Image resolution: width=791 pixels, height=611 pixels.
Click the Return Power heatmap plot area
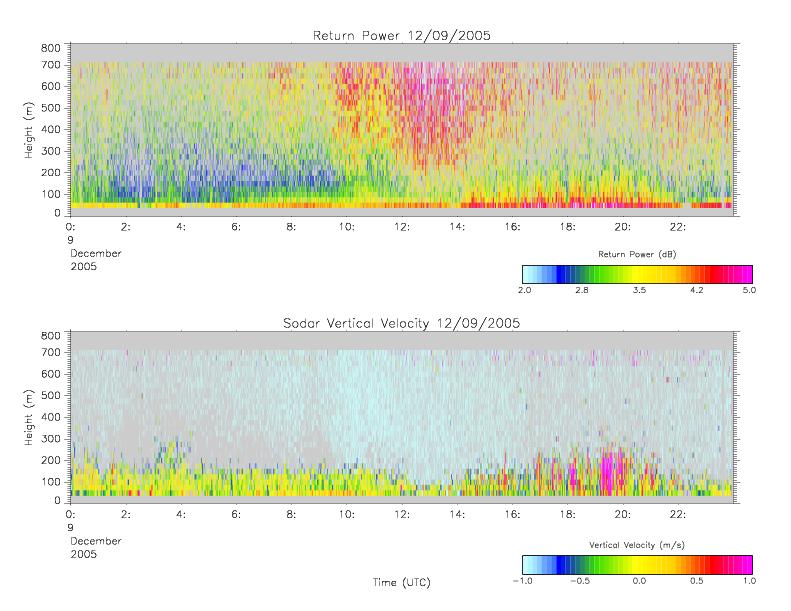[x=402, y=130]
